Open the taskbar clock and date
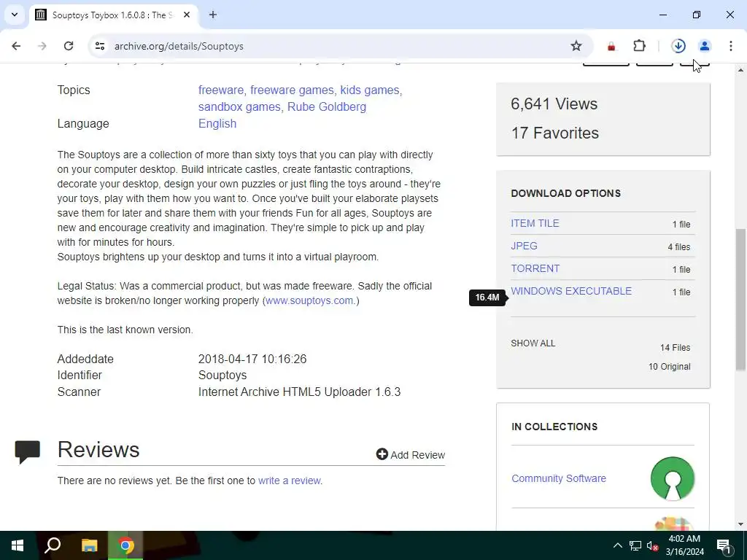Viewport: 747px width, 560px height. 684,545
